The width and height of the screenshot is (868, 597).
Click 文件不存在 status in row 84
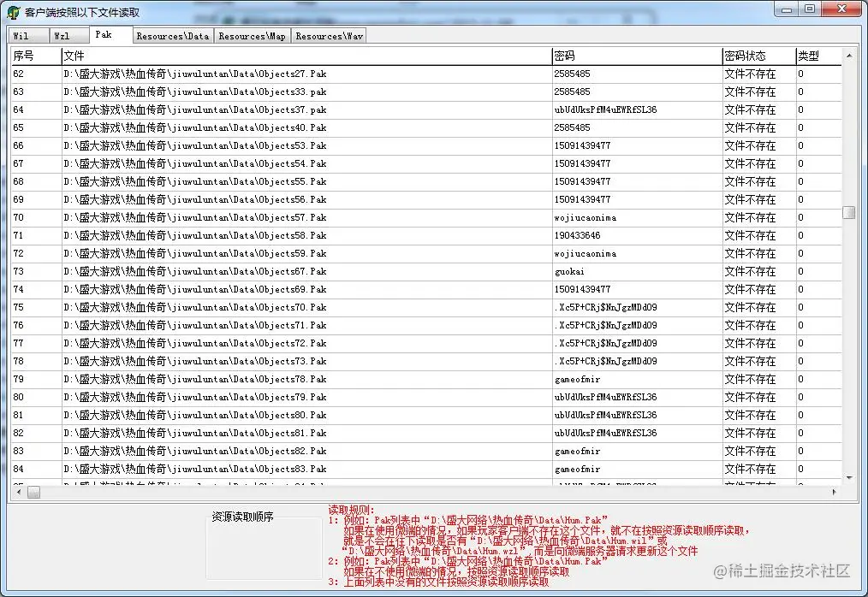(x=750, y=470)
